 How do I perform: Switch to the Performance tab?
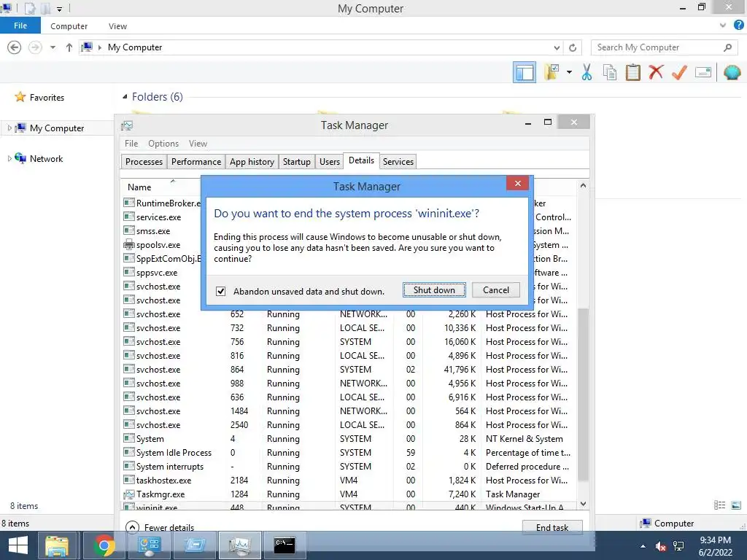pyautogui.click(x=196, y=162)
